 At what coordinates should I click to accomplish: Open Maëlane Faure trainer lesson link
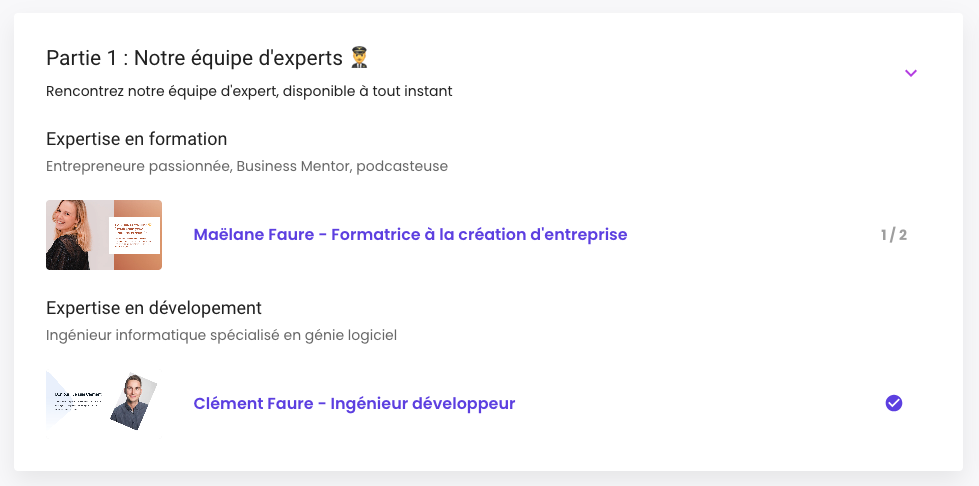(410, 234)
